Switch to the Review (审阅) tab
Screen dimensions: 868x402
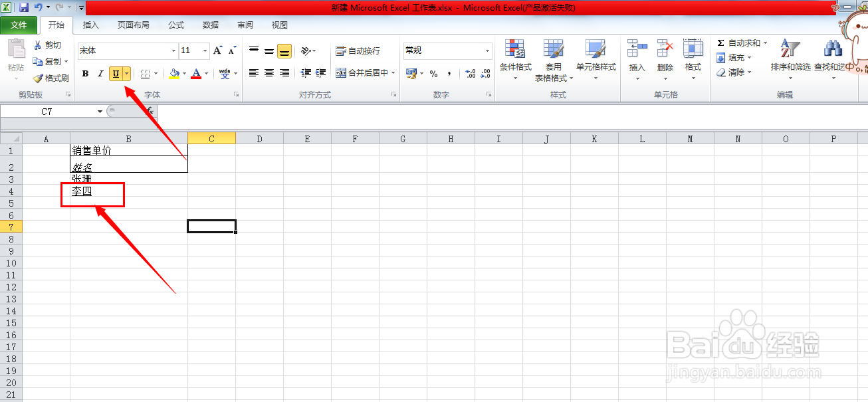point(245,25)
